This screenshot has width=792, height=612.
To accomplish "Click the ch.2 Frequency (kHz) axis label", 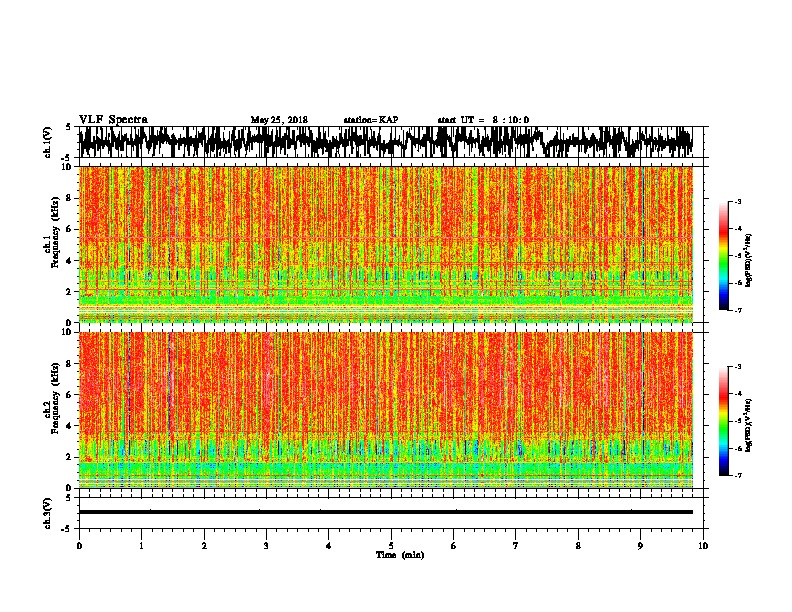I will pyautogui.click(x=54, y=398).
